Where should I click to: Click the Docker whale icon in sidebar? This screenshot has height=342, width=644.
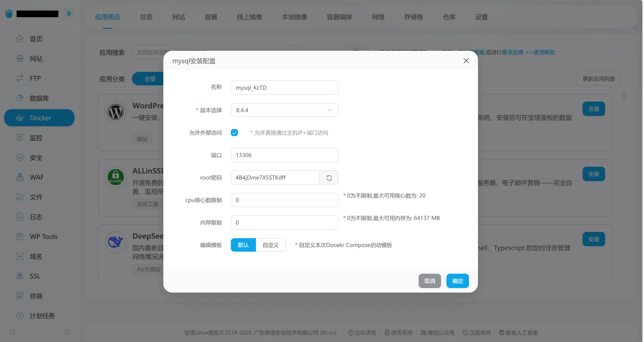20,118
